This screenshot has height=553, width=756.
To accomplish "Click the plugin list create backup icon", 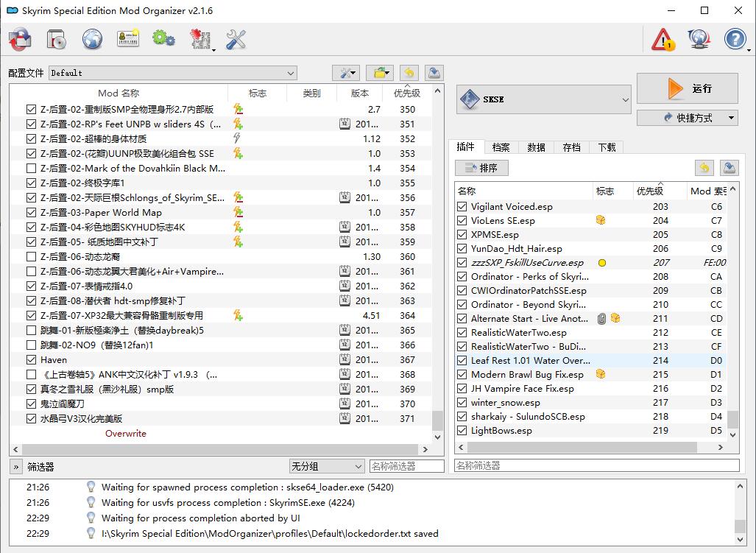I will (x=729, y=168).
